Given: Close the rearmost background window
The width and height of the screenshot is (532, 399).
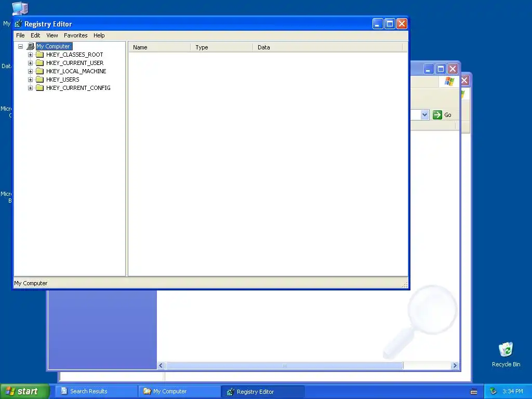Looking at the screenshot, I should pyautogui.click(x=464, y=81).
